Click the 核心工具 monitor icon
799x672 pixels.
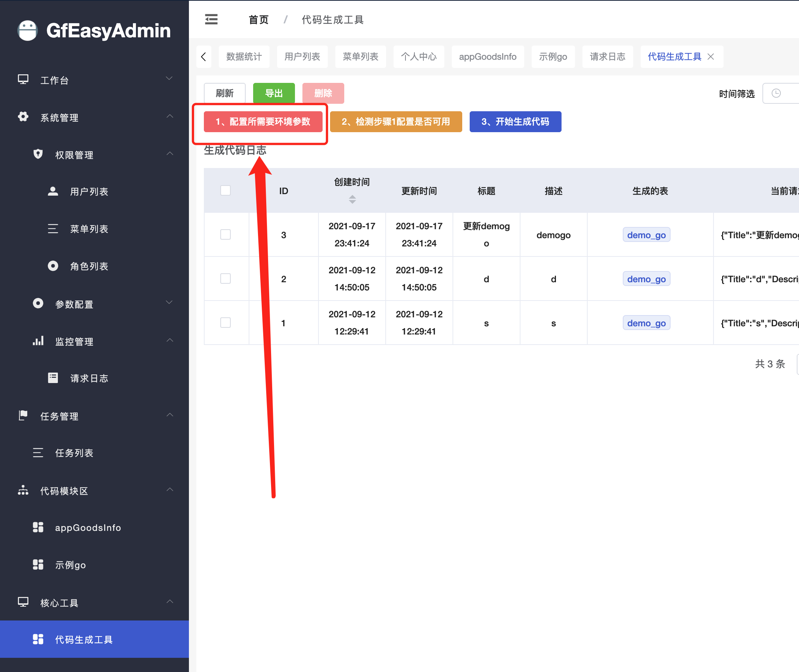[23, 602]
